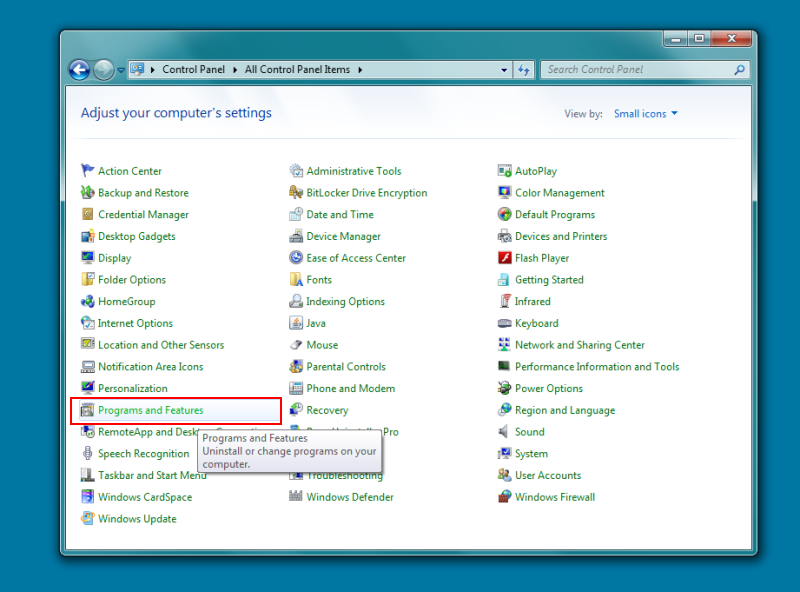Open the Parental Controls link
The height and width of the screenshot is (592, 800).
click(x=346, y=366)
